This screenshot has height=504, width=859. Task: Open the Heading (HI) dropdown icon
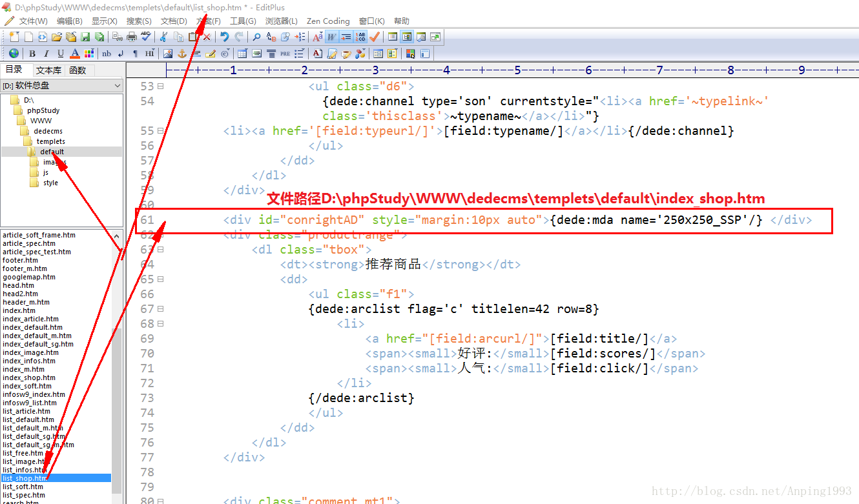(150, 54)
